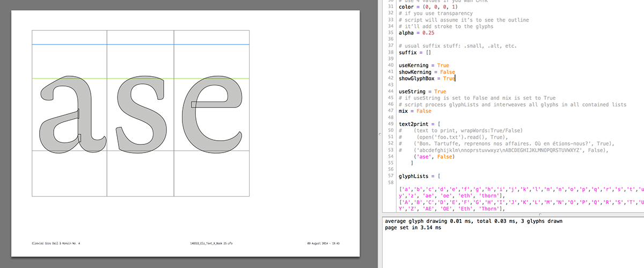Click the True value of useString
Viewport: 644px width, 268px height.
pos(440,92)
